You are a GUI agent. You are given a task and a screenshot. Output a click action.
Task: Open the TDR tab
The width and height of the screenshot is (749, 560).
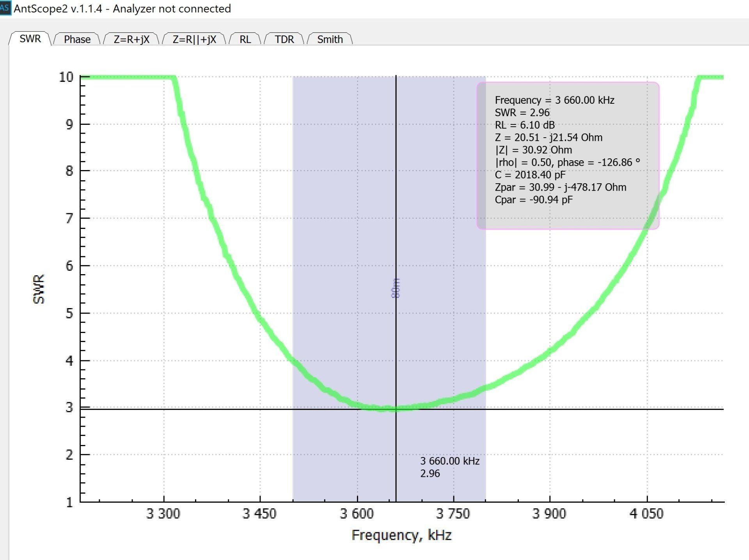[284, 39]
